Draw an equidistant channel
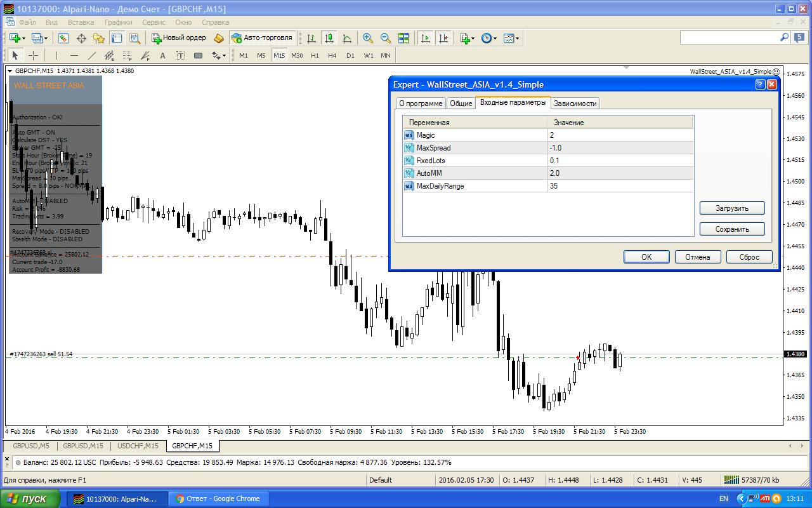Image resolution: width=812 pixels, height=508 pixels. point(109,55)
